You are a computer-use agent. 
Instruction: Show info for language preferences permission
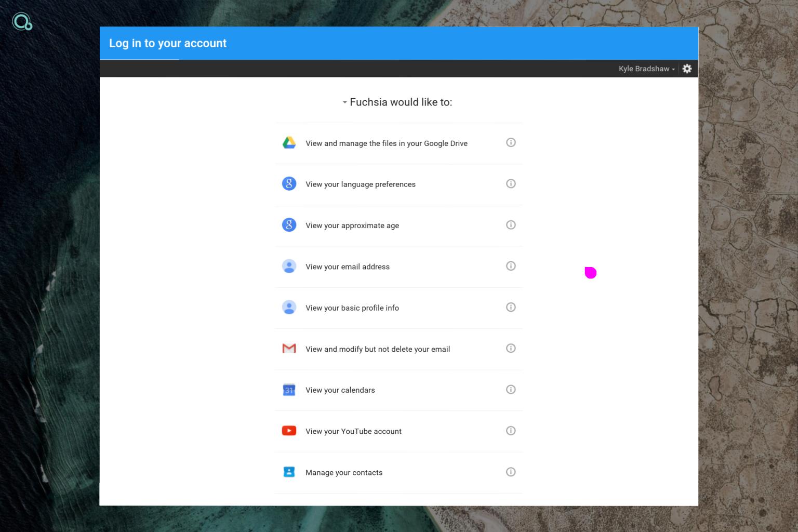511,183
